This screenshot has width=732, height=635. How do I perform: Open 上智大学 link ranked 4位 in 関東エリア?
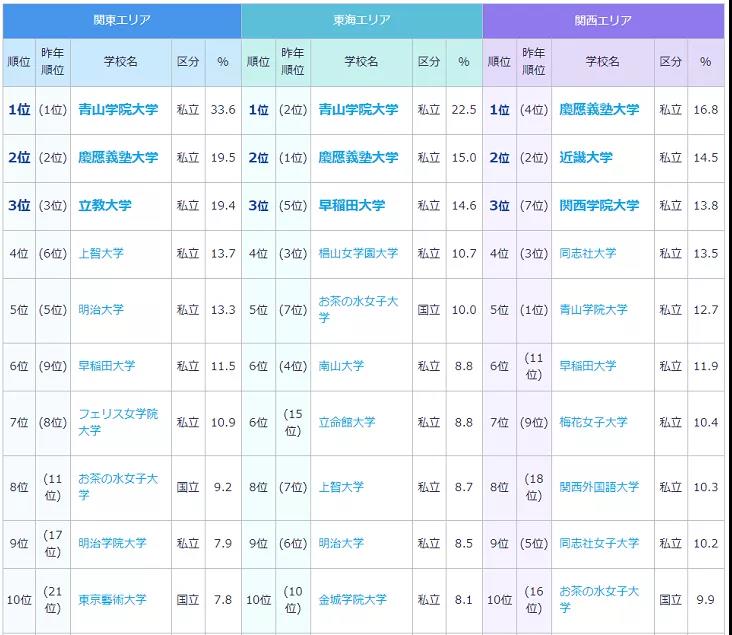[101, 254]
